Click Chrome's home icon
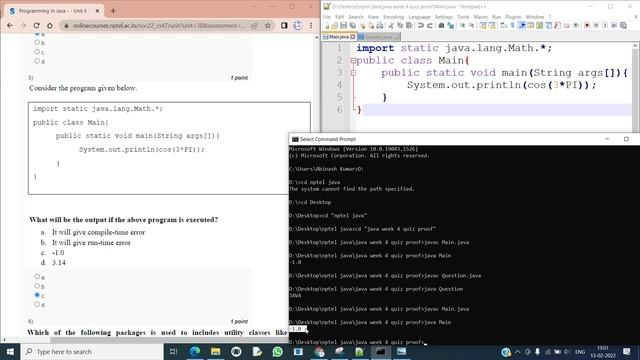Screen dimensions: 640x360 click(x=50, y=25)
